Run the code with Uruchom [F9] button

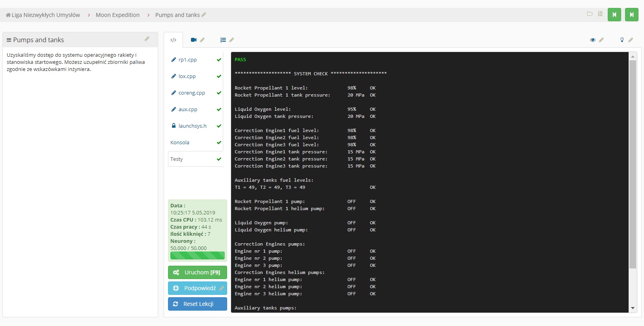pos(198,272)
